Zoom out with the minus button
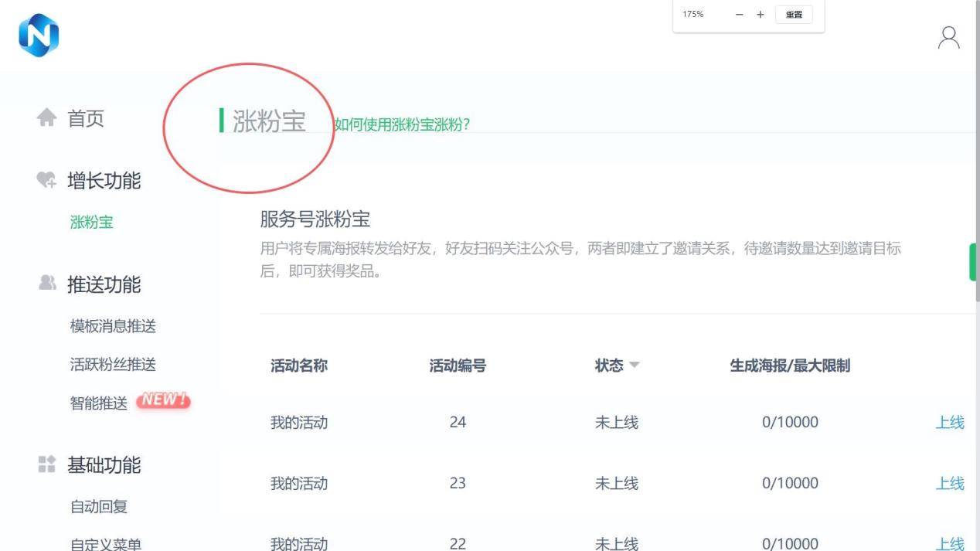 coord(740,15)
